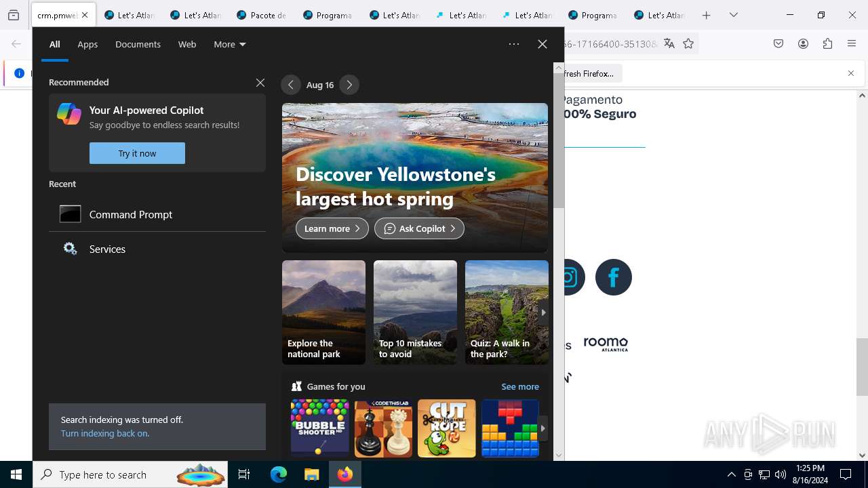Switch to the Documents search tab
The height and width of the screenshot is (488, 868).
tap(138, 44)
